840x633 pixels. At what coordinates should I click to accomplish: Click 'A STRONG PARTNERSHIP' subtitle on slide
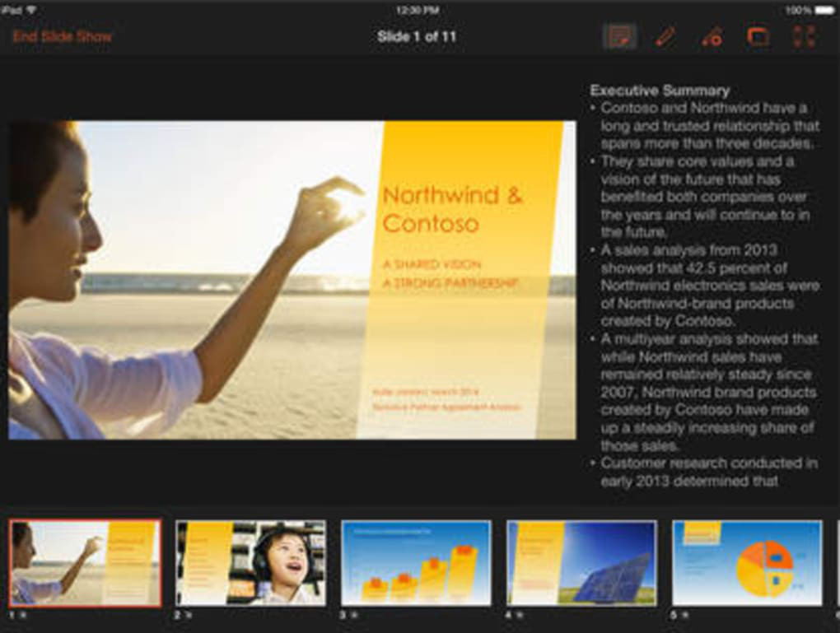tap(450, 283)
